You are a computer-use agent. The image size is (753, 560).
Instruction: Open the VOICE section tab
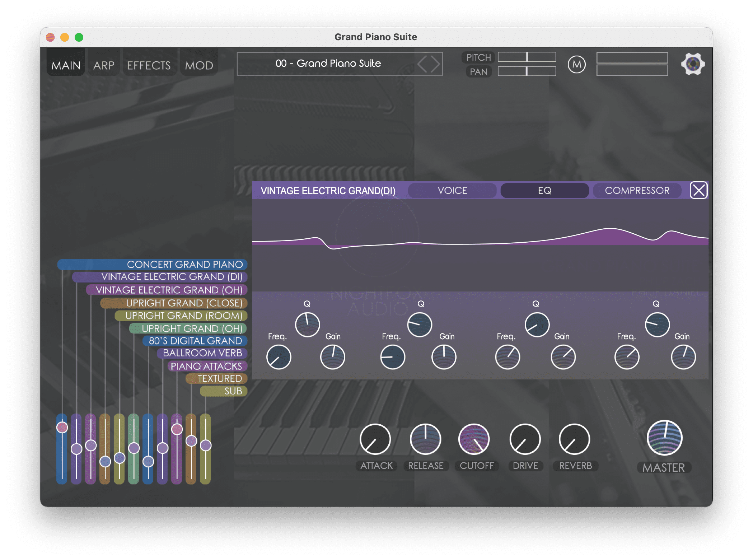coord(452,191)
